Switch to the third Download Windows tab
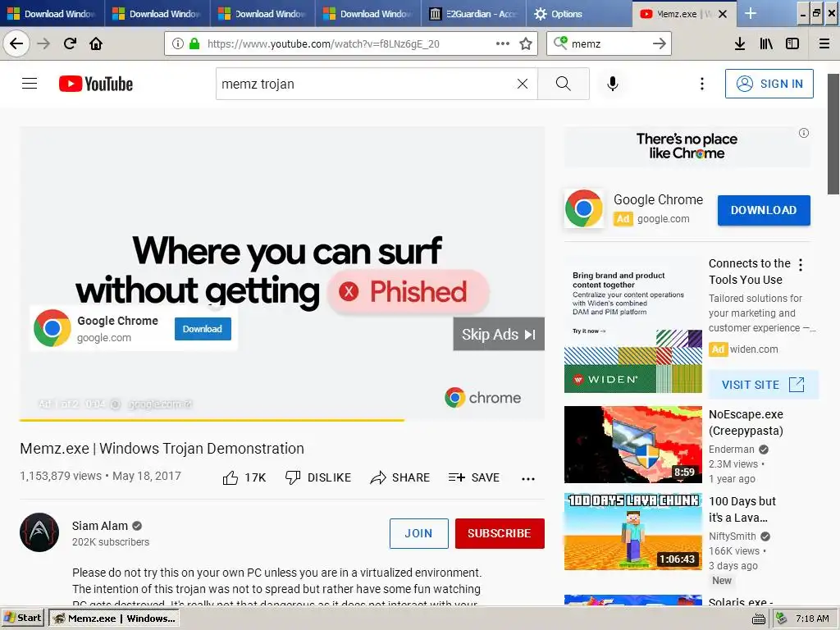Viewport: 840px width, 630px height. tap(262, 13)
